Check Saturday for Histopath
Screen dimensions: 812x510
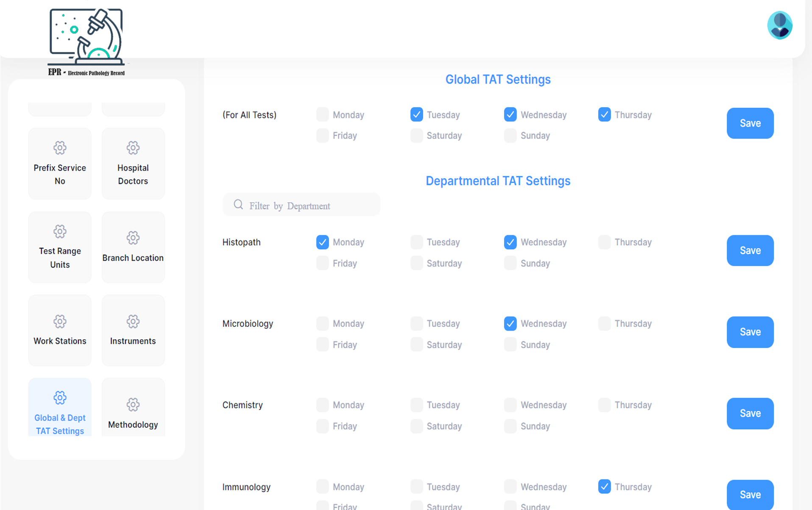point(417,263)
